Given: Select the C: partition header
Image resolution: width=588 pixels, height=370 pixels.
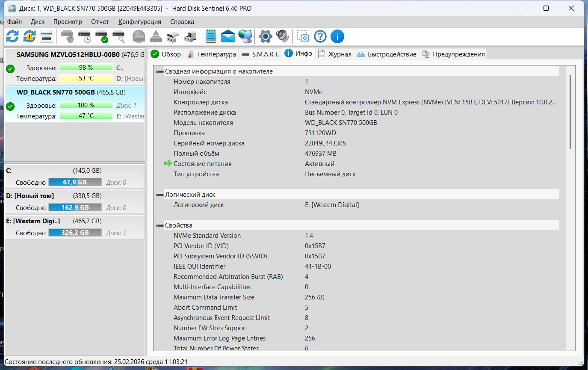Looking at the screenshot, I should tap(74, 170).
